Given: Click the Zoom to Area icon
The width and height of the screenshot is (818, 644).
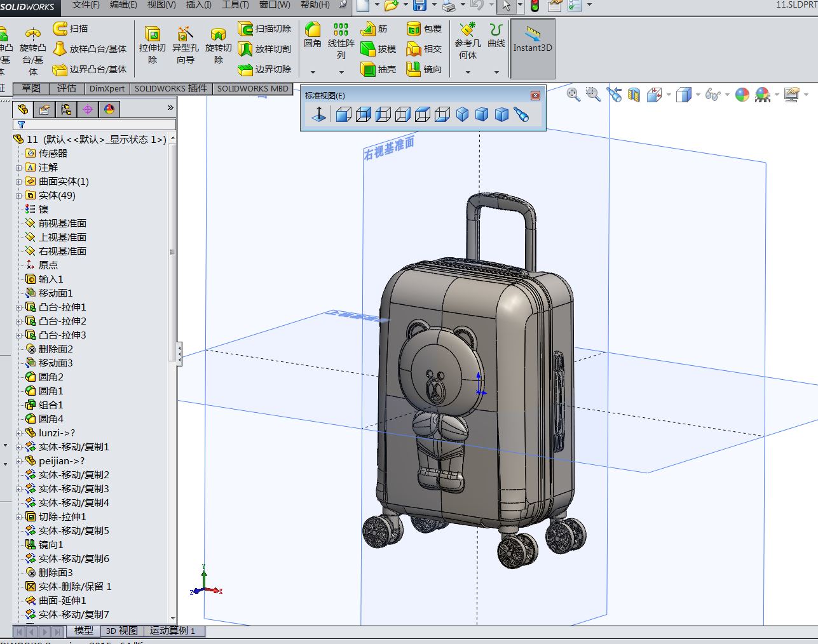Looking at the screenshot, I should [593, 95].
